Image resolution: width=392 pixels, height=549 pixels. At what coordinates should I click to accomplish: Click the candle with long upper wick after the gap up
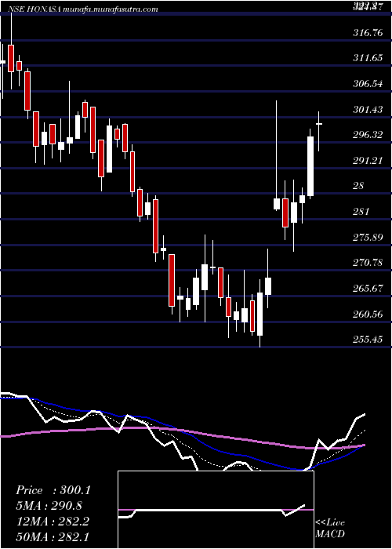pos(277,204)
